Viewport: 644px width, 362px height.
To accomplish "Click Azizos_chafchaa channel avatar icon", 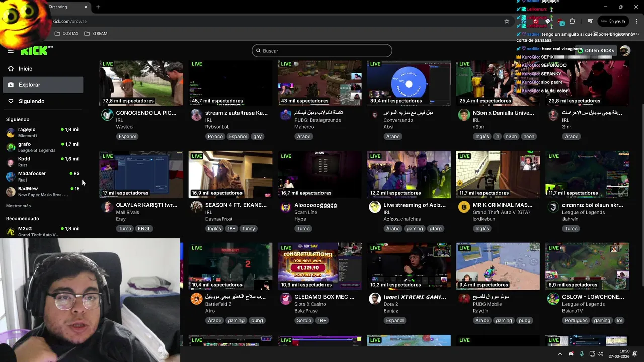I will [x=375, y=207].
